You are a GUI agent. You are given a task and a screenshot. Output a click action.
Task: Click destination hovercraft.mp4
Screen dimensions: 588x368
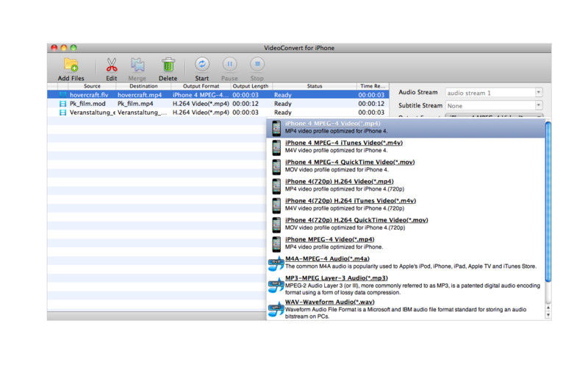click(140, 95)
